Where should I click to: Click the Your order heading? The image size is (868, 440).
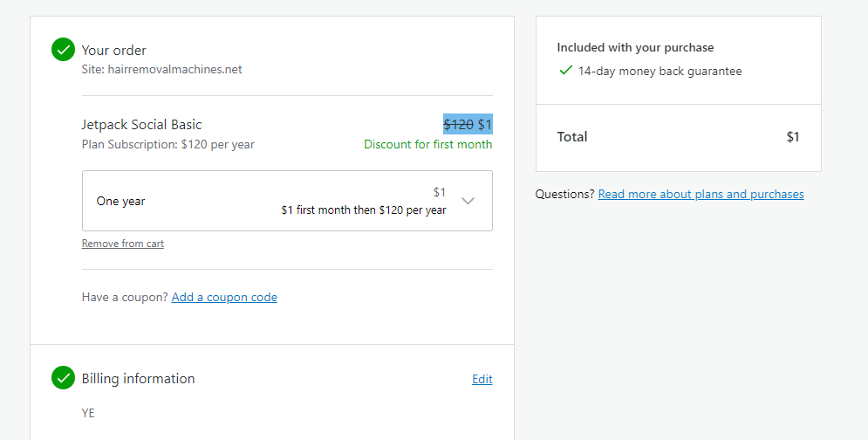tap(114, 51)
